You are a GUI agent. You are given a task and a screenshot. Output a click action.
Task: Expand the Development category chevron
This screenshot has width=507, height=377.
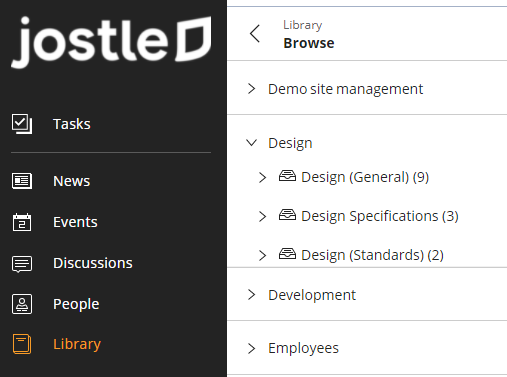click(252, 295)
